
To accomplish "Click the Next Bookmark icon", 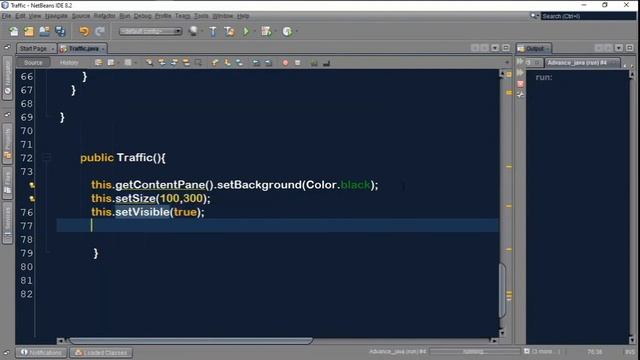I will tap(227, 62).
